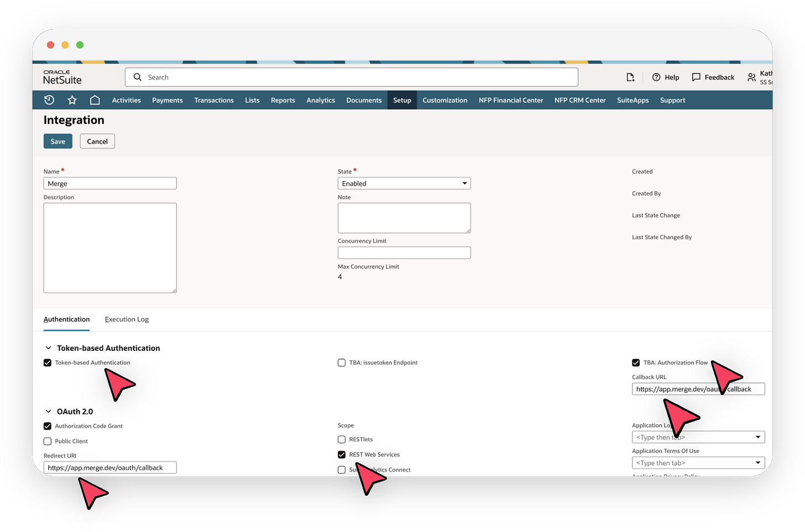This screenshot has width=805, height=532.
Task: Open the Lists menu
Action: pos(252,100)
